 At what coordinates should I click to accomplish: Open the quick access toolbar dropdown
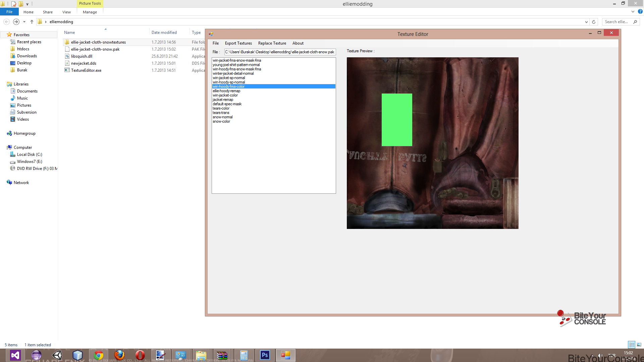click(28, 4)
